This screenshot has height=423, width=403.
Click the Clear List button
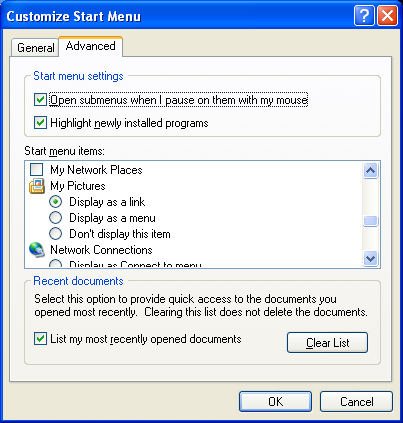pos(327,342)
